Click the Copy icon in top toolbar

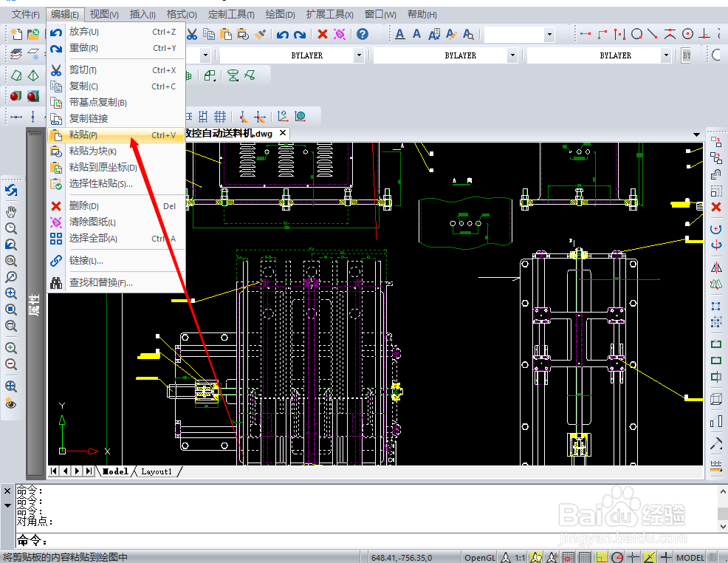(209, 34)
